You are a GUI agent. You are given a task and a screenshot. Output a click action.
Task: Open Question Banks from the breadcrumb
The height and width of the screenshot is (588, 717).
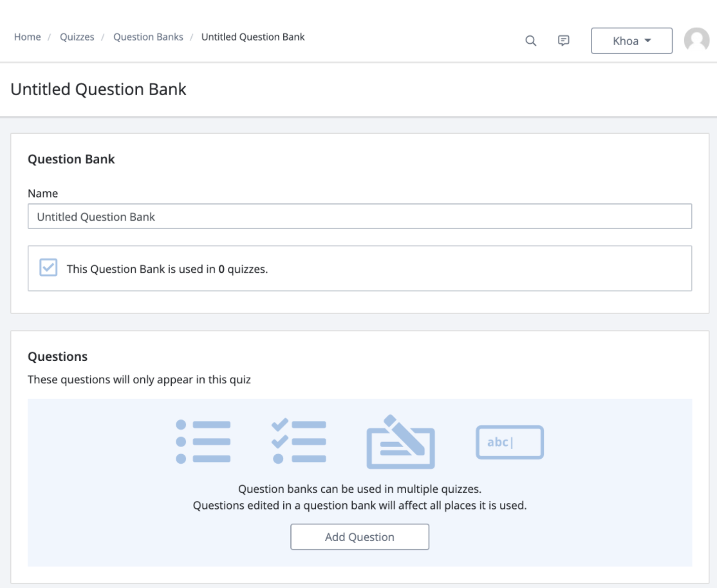(148, 37)
